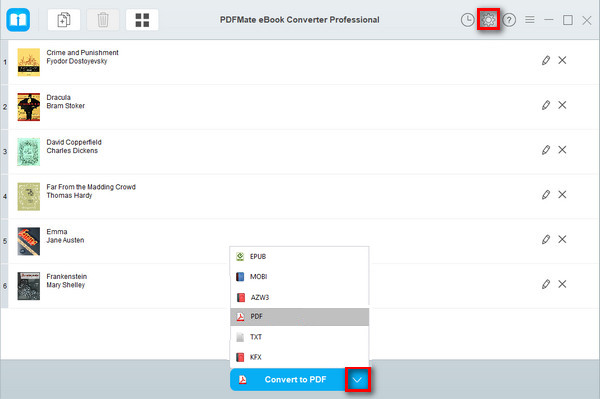Image resolution: width=600 pixels, height=399 pixels.
Task: Click 'Thomas Hardy' author text
Action: pyautogui.click(x=69, y=195)
